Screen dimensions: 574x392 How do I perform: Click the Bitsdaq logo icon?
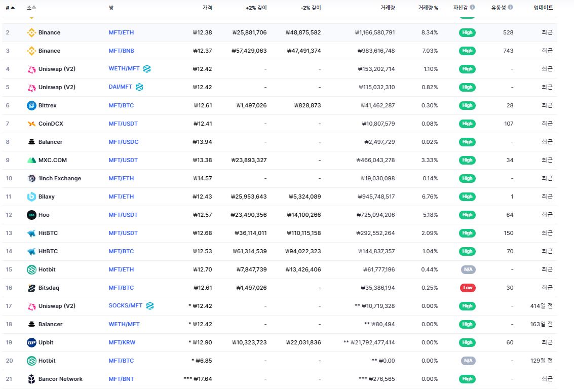point(31,288)
